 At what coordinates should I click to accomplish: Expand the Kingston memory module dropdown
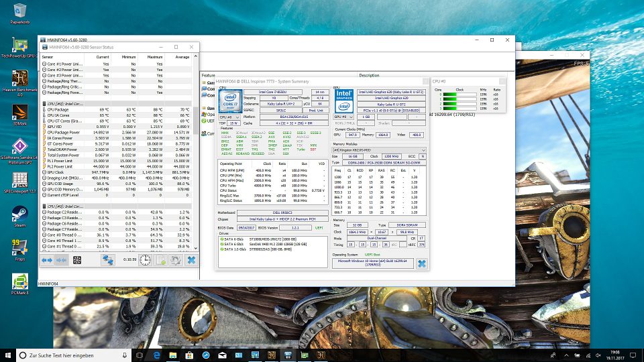point(379,151)
